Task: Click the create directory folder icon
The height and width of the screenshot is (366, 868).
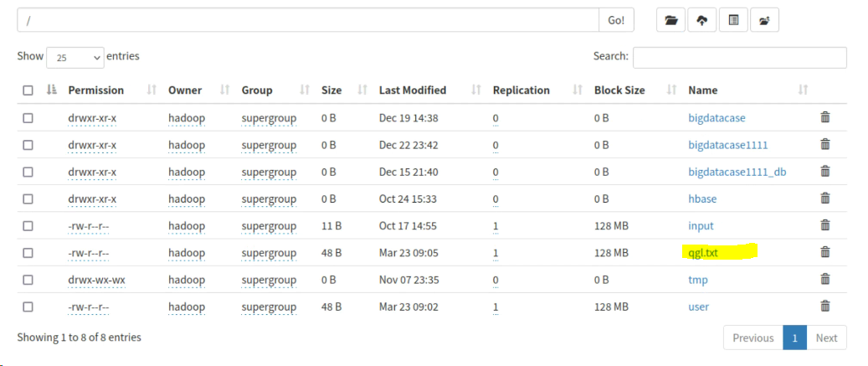Action: [671, 20]
